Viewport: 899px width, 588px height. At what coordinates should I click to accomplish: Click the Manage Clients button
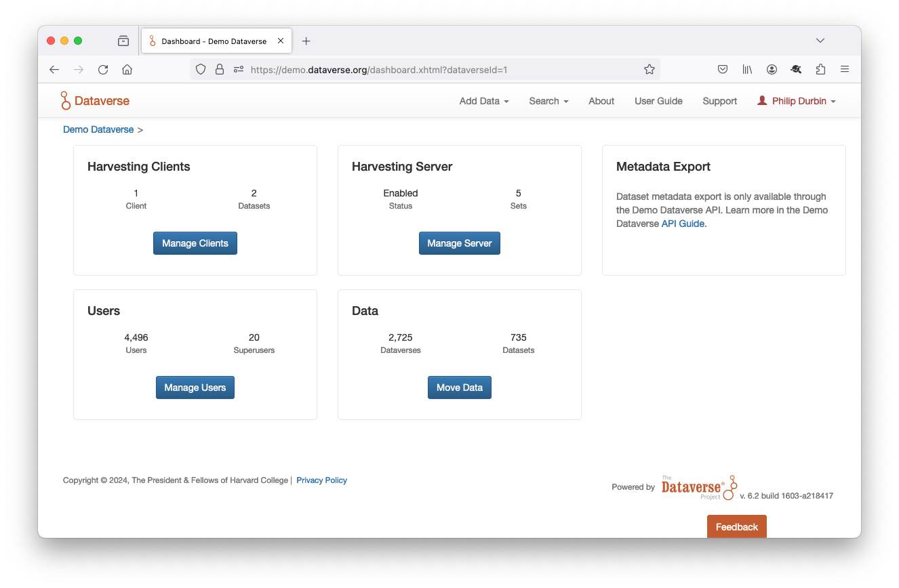pos(195,243)
